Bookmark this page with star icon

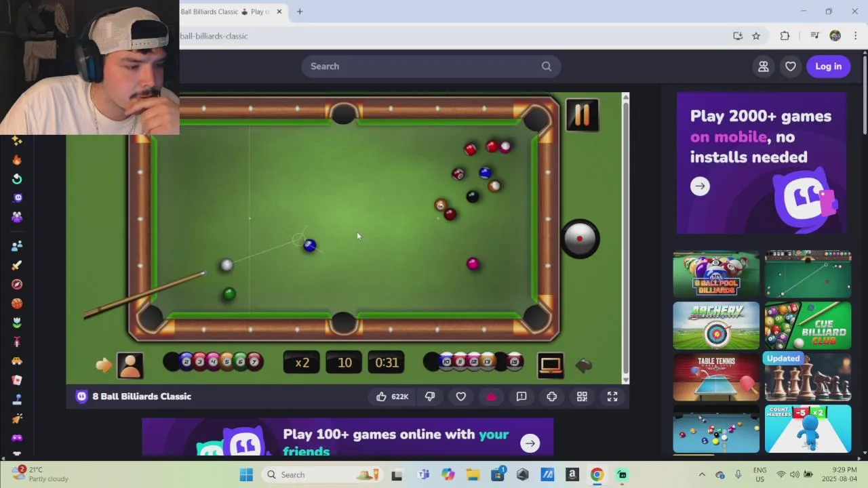tap(756, 36)
